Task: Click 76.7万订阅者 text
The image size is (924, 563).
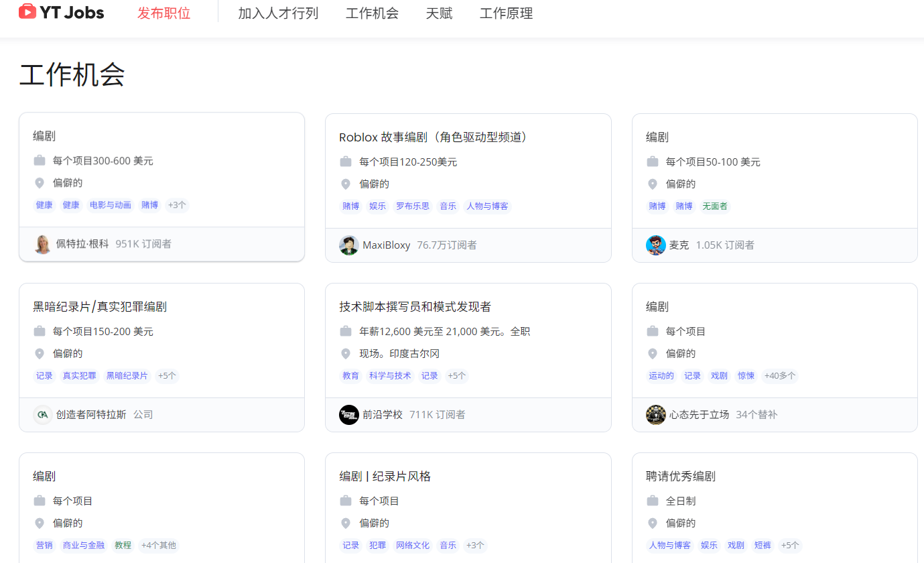Action: point(447,245)
